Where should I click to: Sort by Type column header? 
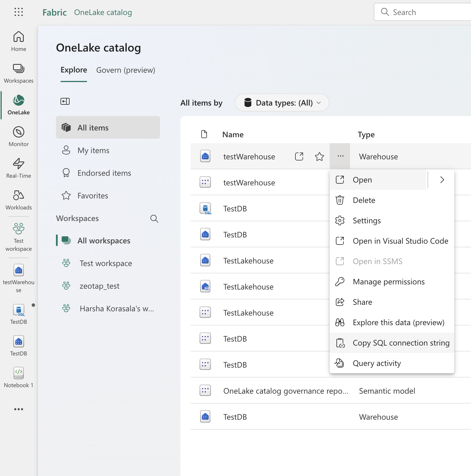coord(366,134)
